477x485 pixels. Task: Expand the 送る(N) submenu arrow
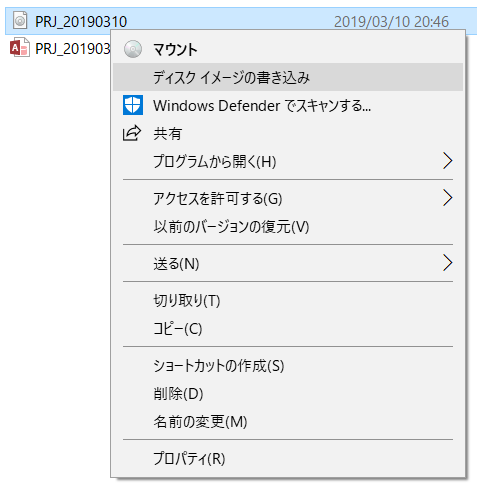[447, 263]
